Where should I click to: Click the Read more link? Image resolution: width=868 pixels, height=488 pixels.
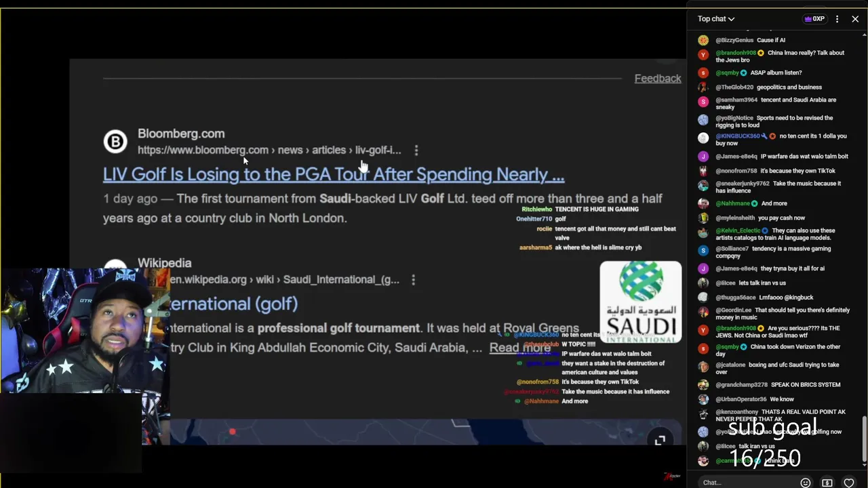[x=519, y=348]
